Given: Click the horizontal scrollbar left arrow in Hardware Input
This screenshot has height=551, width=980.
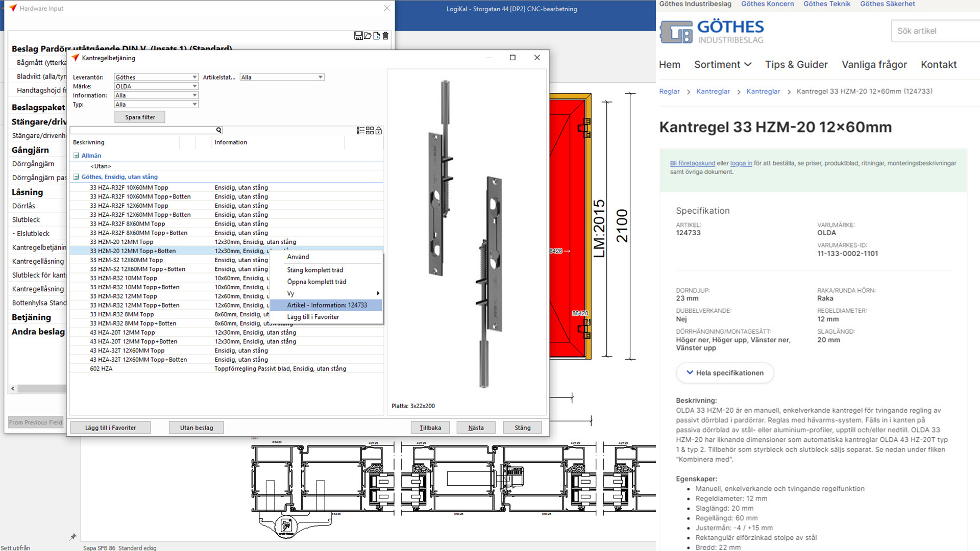Looking at the screenshot, I should (x=13, y=389).
